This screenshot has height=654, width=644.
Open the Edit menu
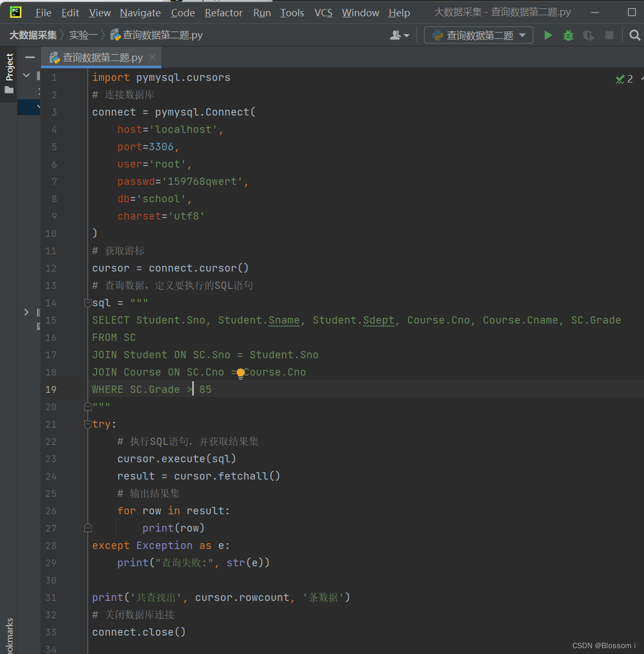pos(70,13)
